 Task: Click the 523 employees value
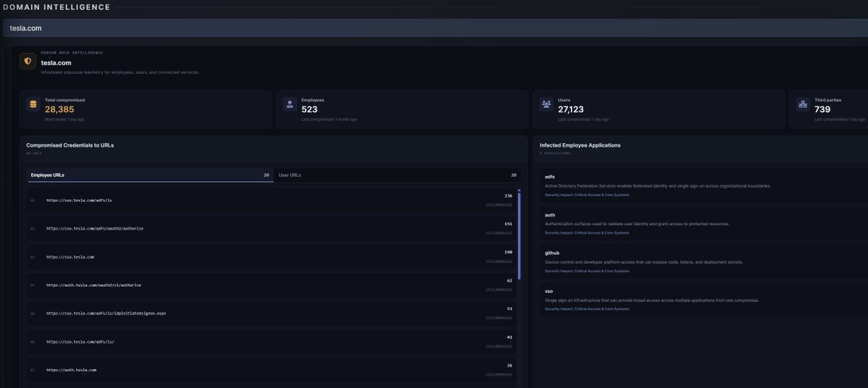point(310,109)
